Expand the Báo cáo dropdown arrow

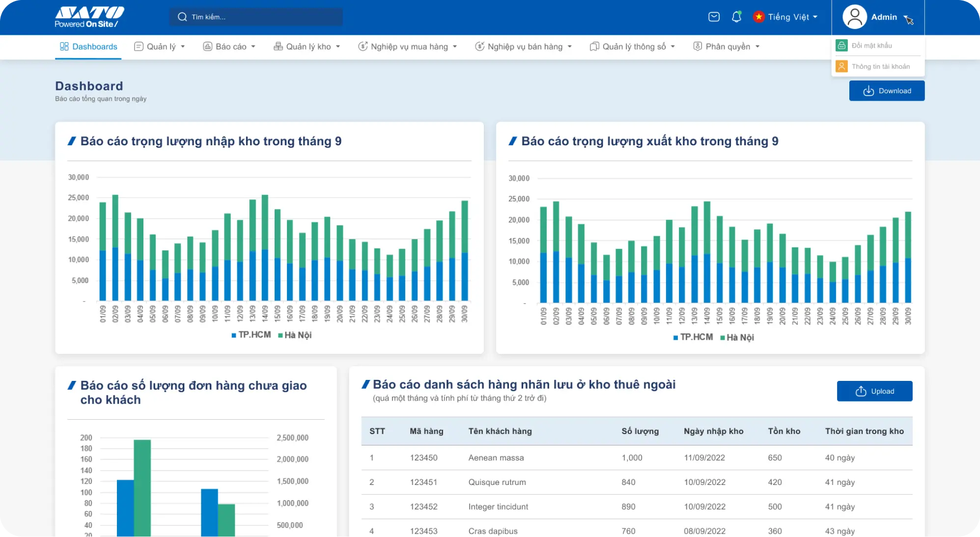[x=253, y=47]
